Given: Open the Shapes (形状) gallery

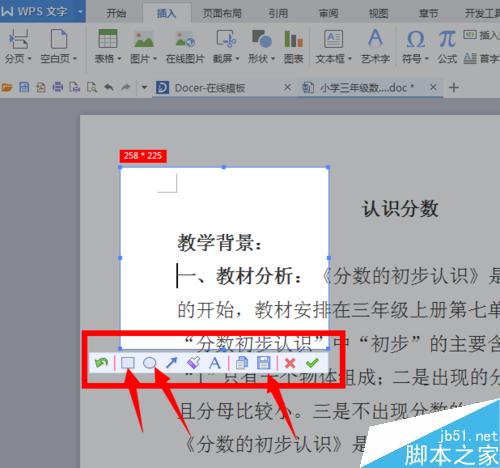Looking at the screenshot, I should (261, 46).
